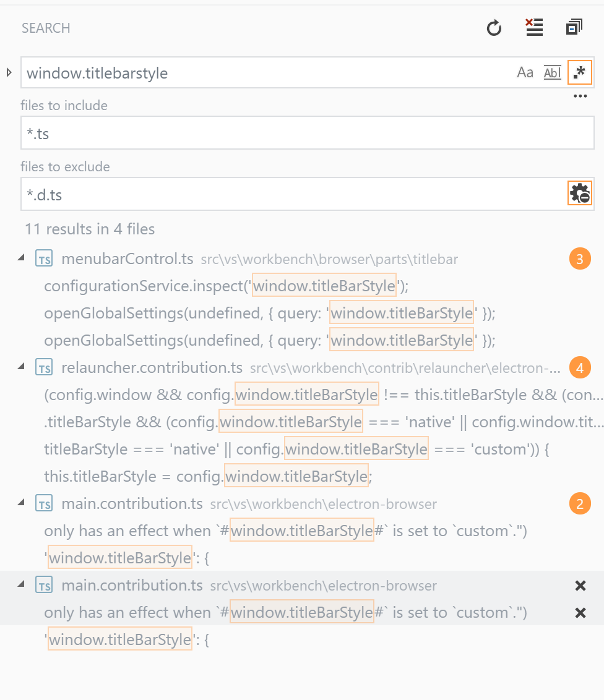
Task: Click the Collapse All results icon
Action: pos(574,27)
